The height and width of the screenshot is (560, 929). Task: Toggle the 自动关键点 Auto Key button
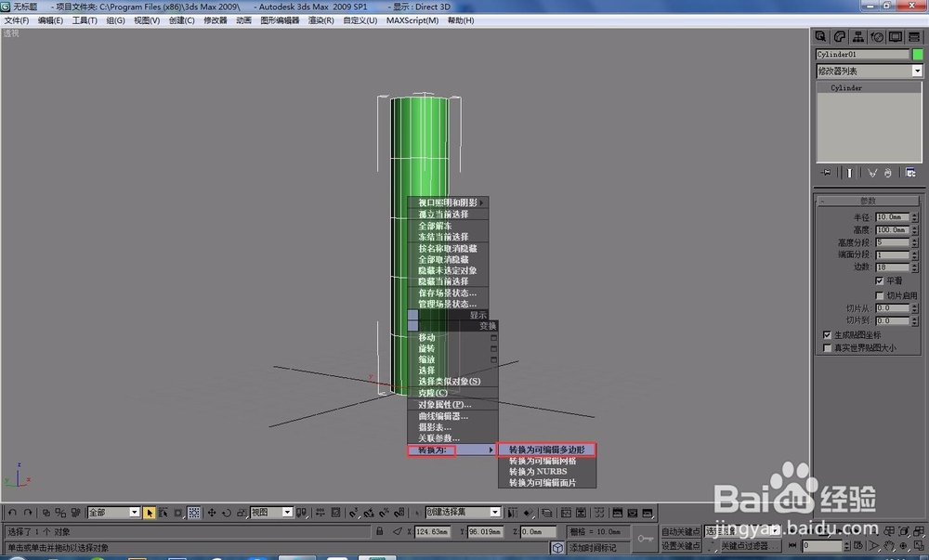tap(680, 531)
